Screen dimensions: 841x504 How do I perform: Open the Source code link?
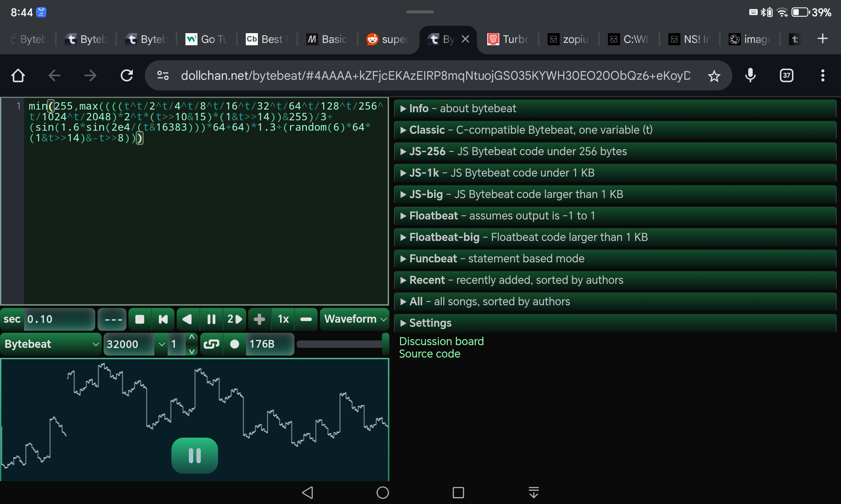(429, 354)
